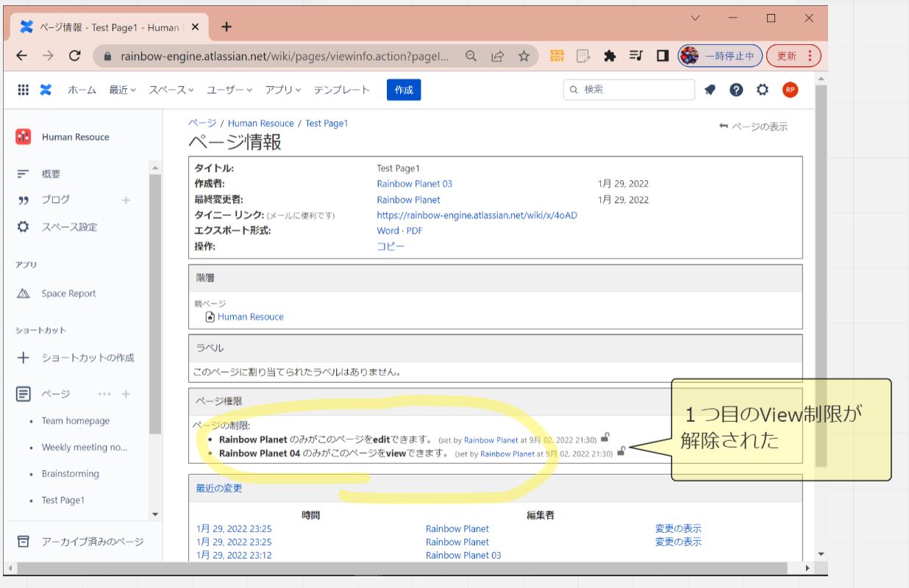Click the unlock icon beside view restriction
The image size is (909, 588).
click(621, 452)
